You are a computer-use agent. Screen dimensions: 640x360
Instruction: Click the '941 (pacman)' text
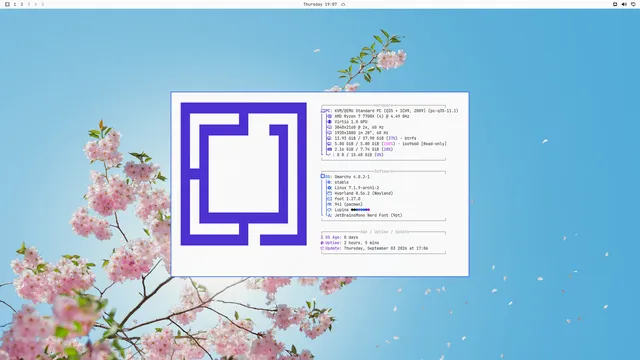tap(349, 204)
